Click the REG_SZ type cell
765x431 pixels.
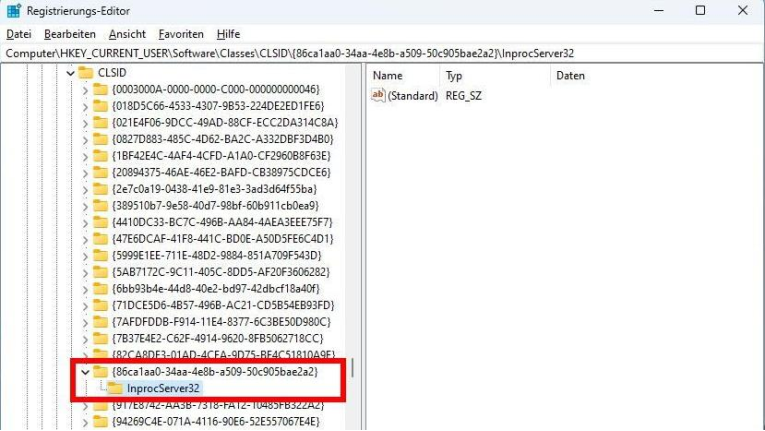pyautogui.click(x=463, y=96)
